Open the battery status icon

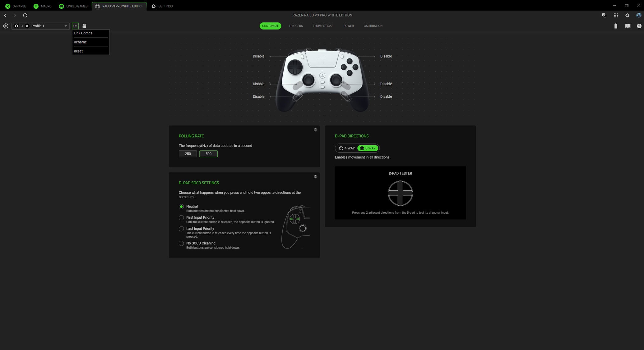pyautogui.click(x=615, y=26)
